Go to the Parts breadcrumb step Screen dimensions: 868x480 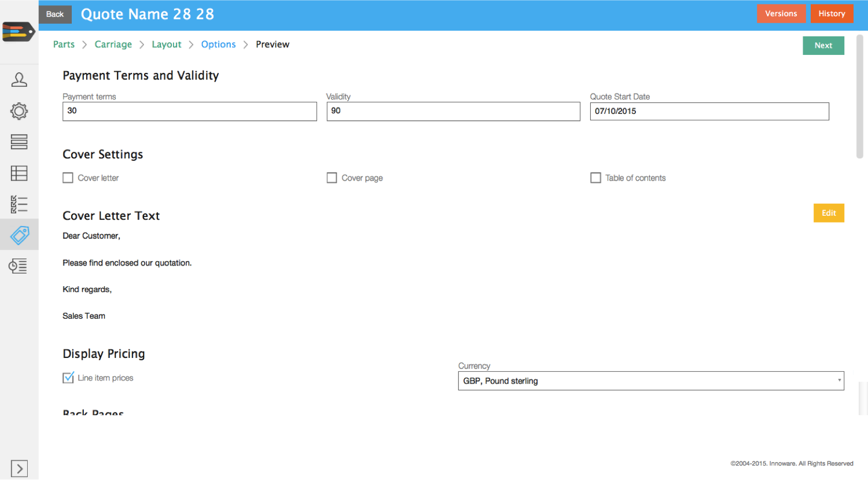[64, 45]
